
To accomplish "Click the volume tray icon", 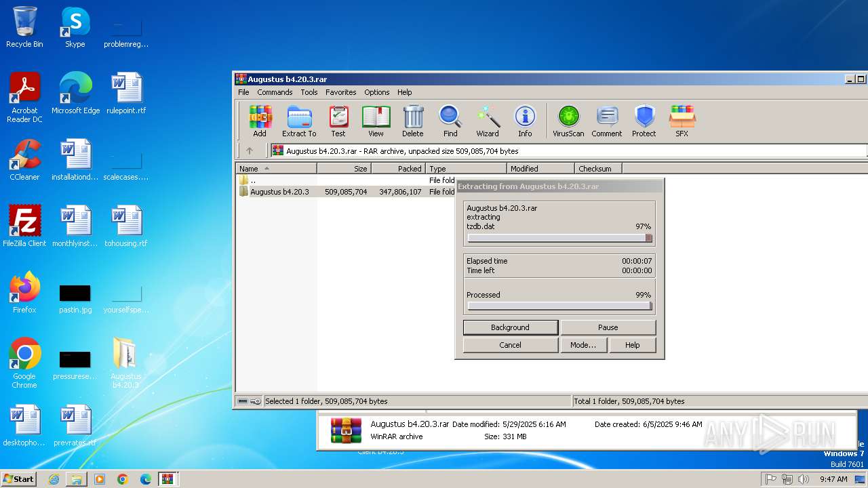I will coord(804,479).
